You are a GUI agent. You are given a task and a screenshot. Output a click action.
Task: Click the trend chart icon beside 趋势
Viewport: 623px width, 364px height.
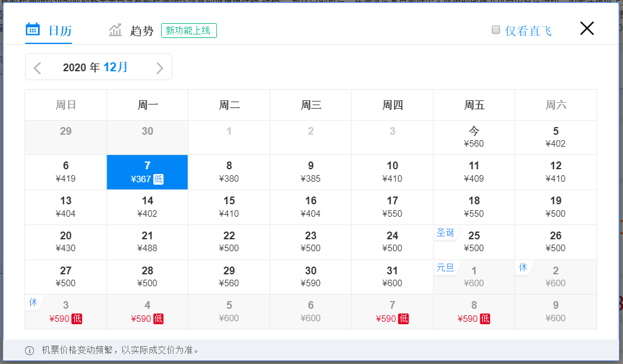point(115,30)
